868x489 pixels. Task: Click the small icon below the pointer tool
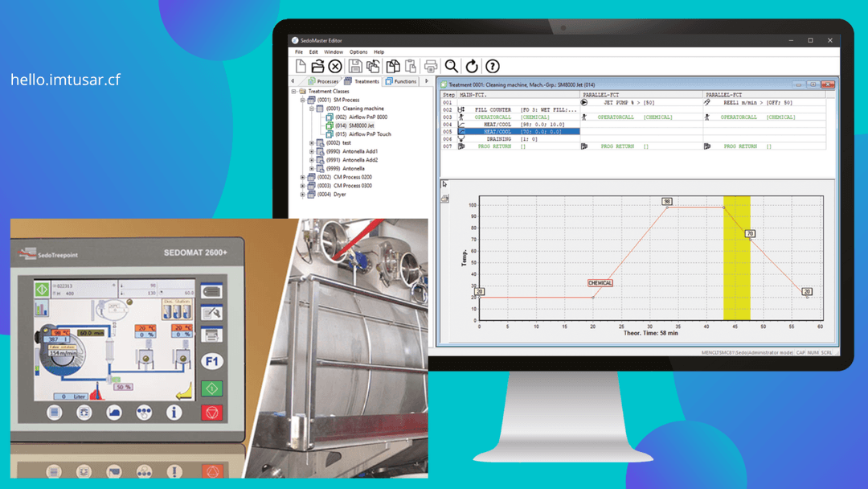click(444, 199)
